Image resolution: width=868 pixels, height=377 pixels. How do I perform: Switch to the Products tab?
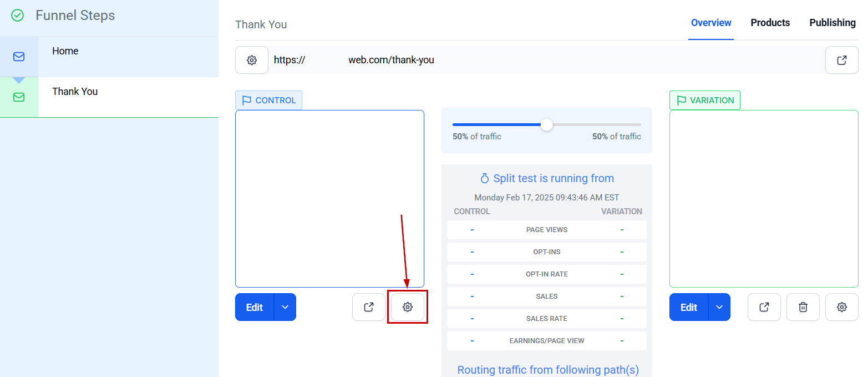(770, 23)
